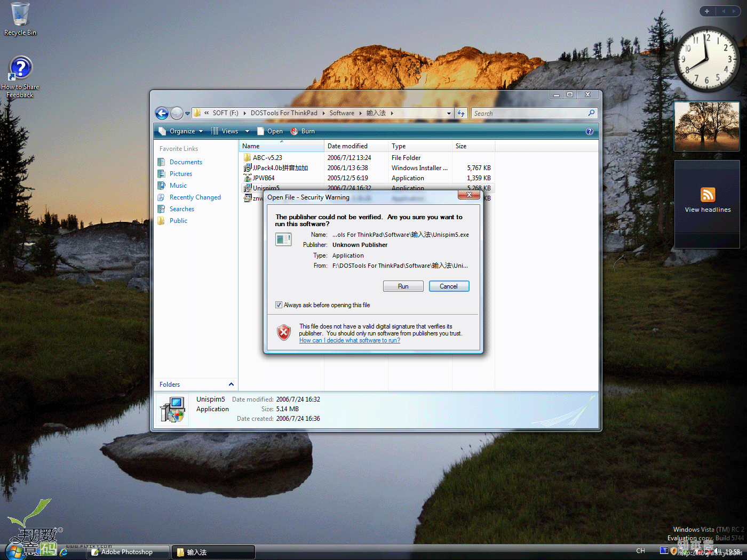
Task: Uncheck Always ask before opening this file
Action: [279, 305]
